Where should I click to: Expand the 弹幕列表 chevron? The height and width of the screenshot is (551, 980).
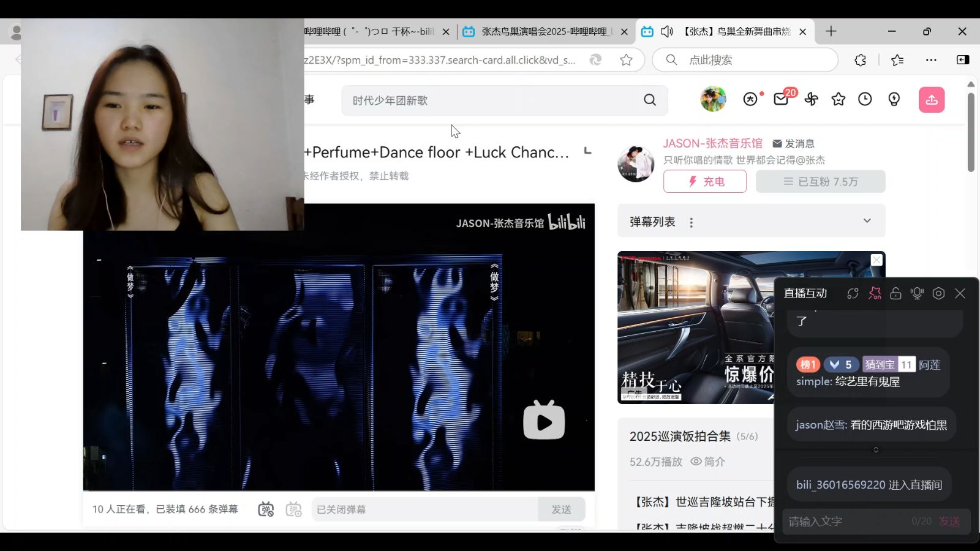(x=867, y=221)
